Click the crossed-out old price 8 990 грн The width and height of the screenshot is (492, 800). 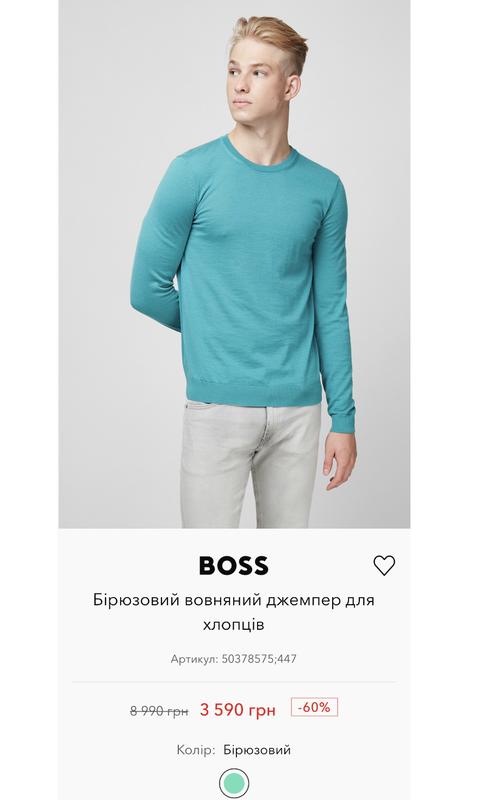(159, 711)
